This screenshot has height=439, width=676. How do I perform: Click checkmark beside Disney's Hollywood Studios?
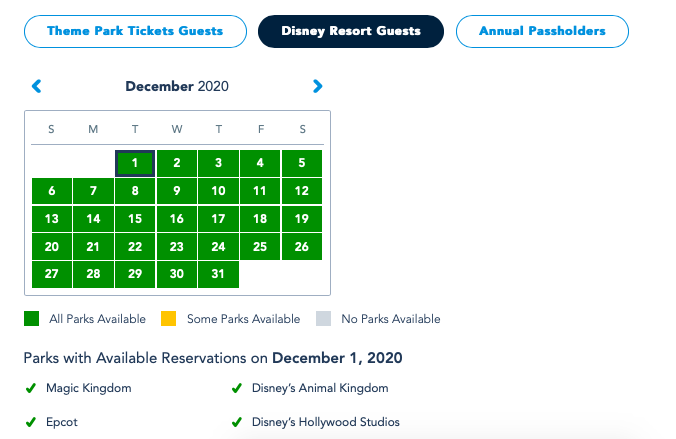[237, 422]
